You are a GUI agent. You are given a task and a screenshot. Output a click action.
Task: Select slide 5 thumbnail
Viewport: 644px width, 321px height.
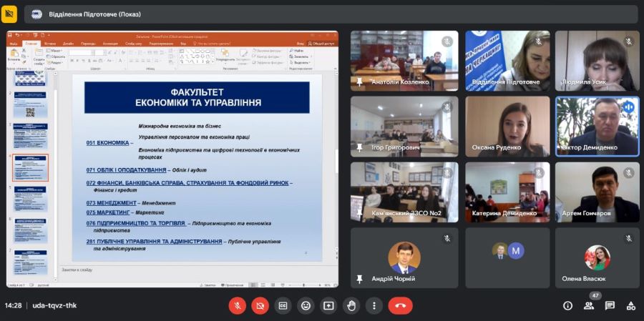[x=30, y=199]
